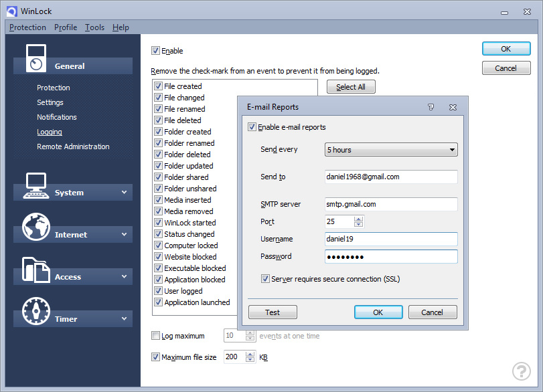
Task: Enable the Log maximum checkbox
Action: coord(155,336)
